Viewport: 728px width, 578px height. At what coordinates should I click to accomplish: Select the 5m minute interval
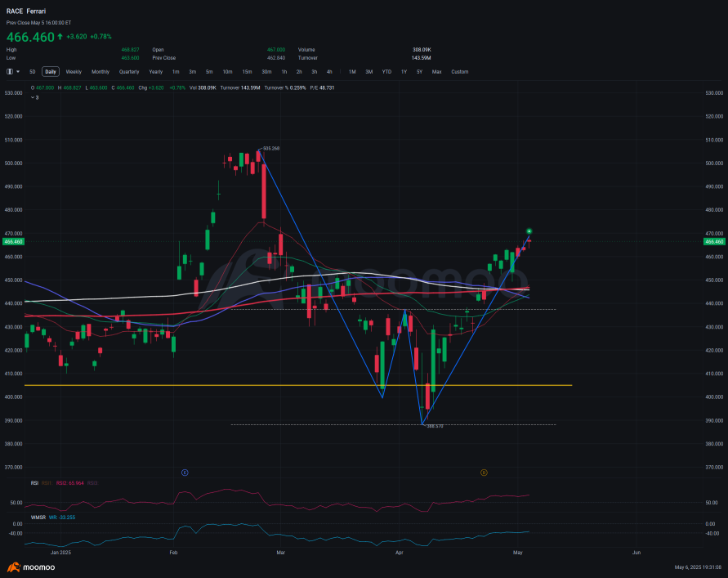tap(209, 72)
